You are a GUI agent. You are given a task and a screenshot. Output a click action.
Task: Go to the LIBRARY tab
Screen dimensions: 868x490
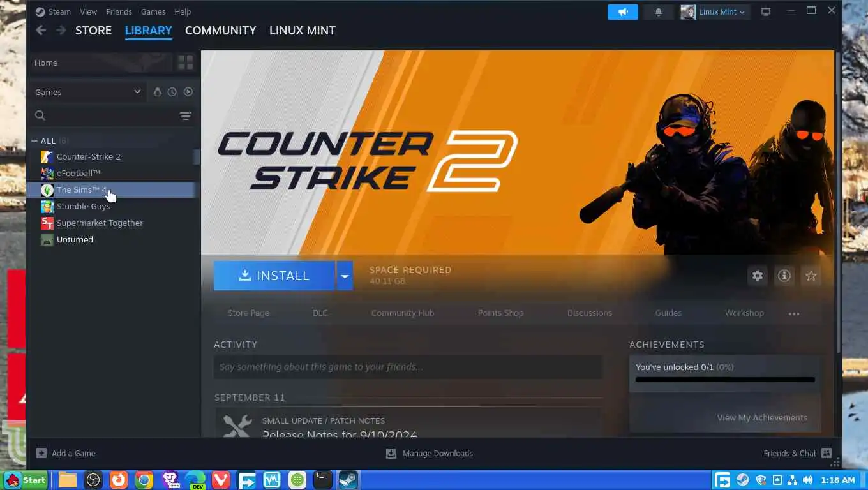[148, 30]
